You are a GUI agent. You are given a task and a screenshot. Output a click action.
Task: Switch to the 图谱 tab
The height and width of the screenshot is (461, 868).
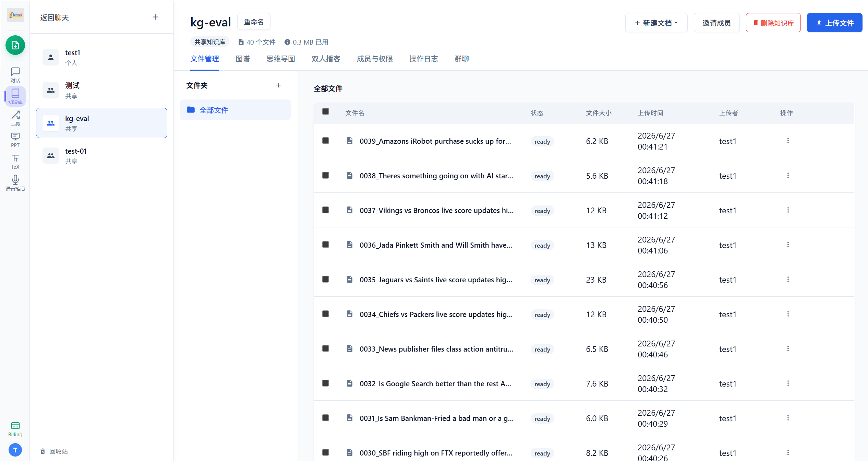243,59
